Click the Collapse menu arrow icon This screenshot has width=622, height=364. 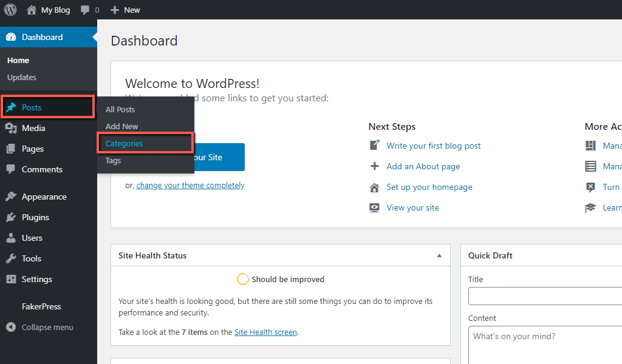tap(11, 327)
